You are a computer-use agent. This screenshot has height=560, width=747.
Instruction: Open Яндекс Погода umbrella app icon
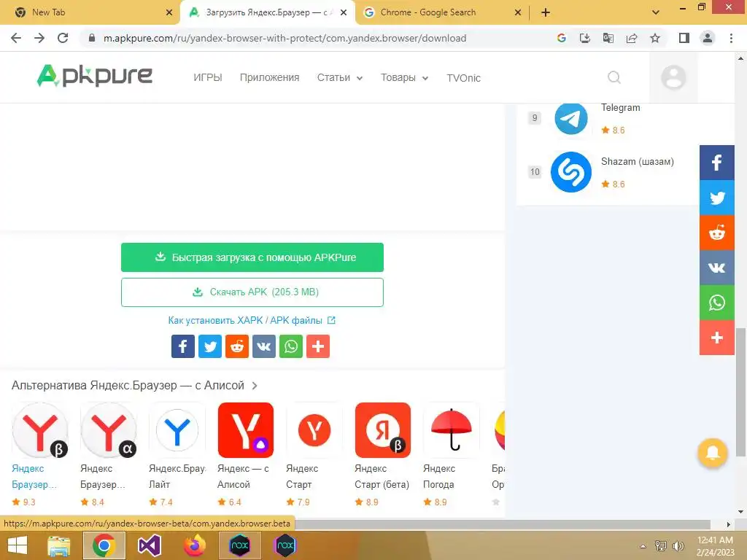pos(452,430)
